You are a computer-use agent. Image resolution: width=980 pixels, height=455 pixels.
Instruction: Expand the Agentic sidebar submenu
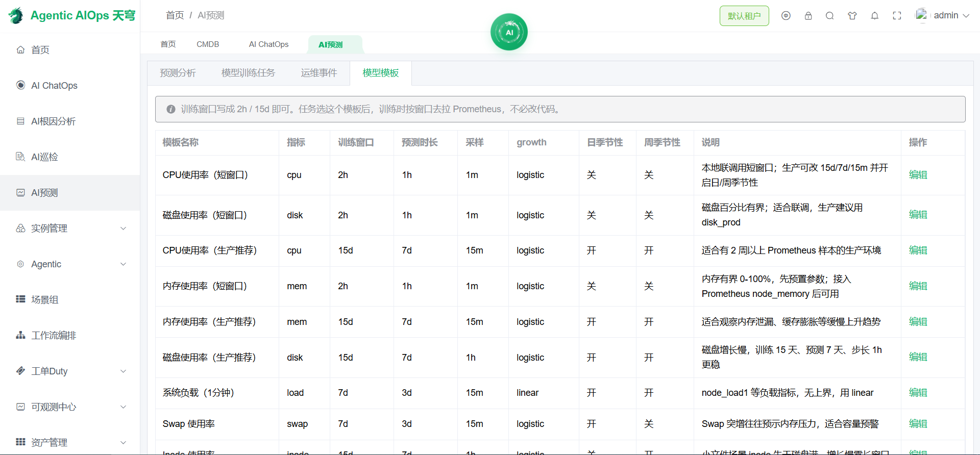point(70,264)
